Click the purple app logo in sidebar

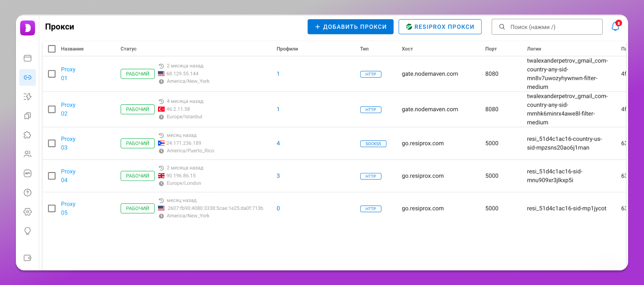(x=27, y=28)
